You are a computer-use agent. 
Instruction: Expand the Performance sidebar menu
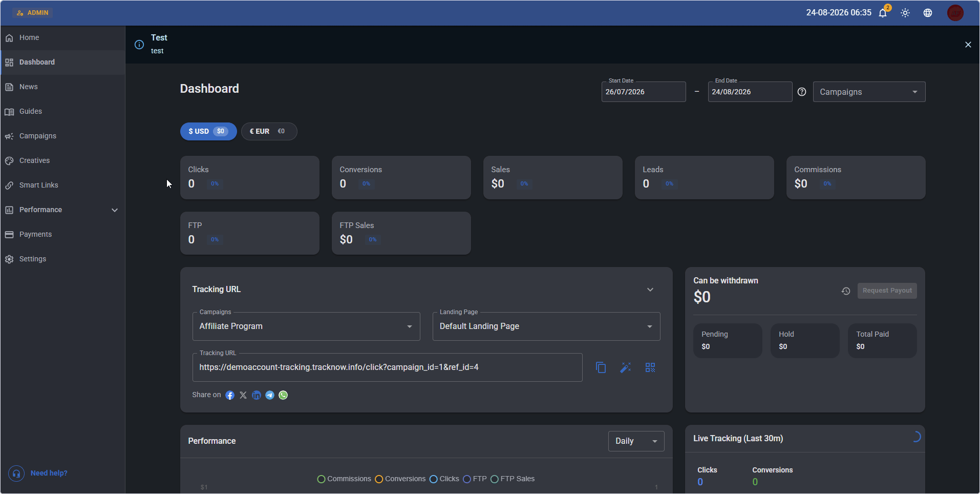coord(62,210)
